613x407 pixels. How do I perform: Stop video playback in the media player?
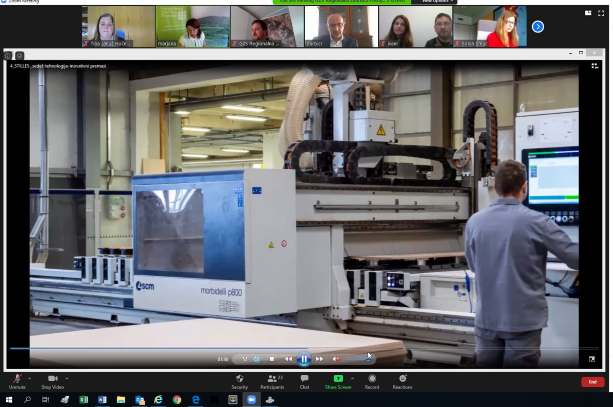pyautogui.click(x=272, y=359)
